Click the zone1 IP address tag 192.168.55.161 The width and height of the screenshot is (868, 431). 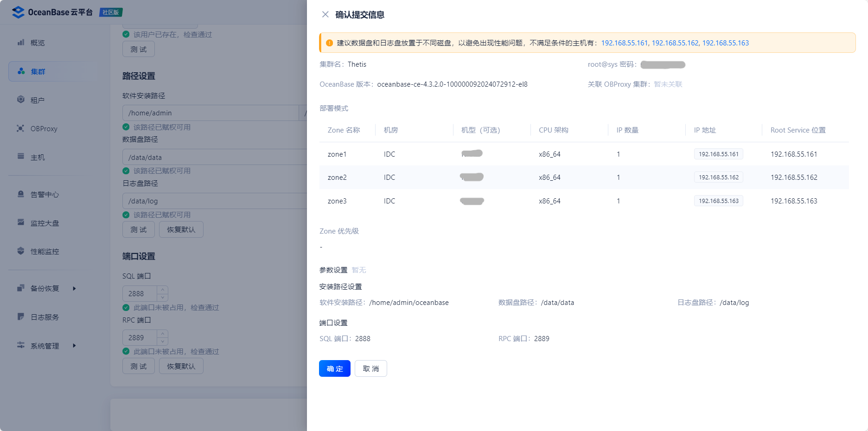tap(718, 154)
